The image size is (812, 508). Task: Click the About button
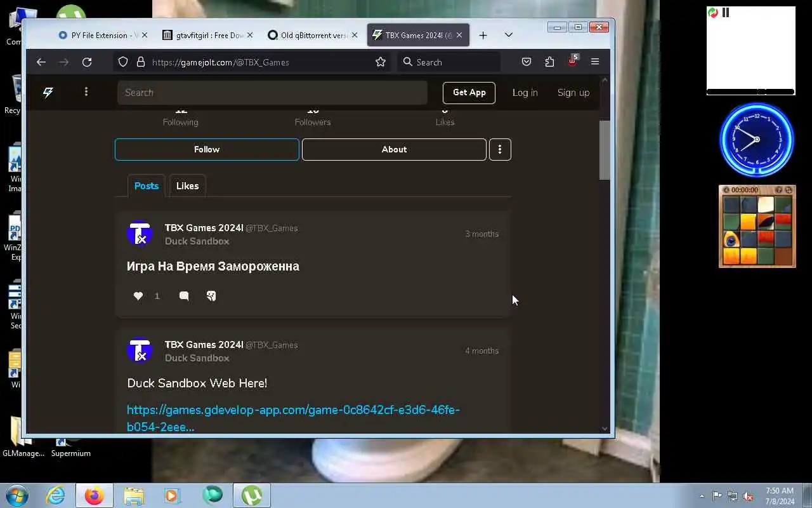[394, 149]
